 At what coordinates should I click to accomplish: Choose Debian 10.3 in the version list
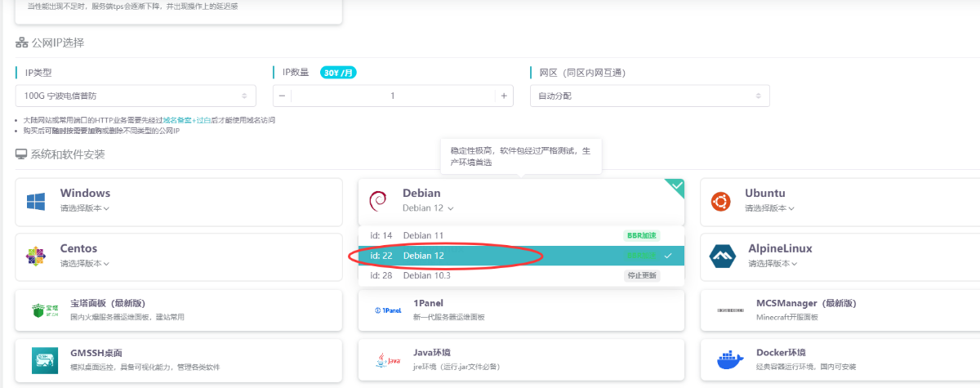[426, 275]
